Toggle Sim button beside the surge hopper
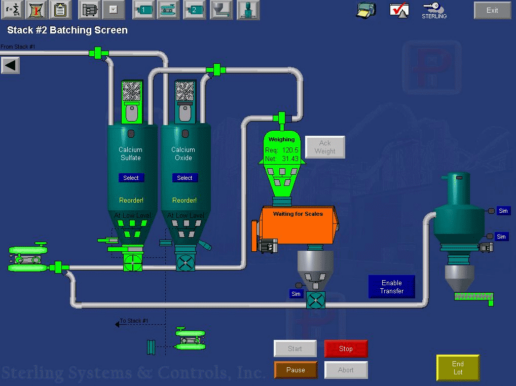Image resolution: width=516 pixels, height=386 pixels. [296, 294]
